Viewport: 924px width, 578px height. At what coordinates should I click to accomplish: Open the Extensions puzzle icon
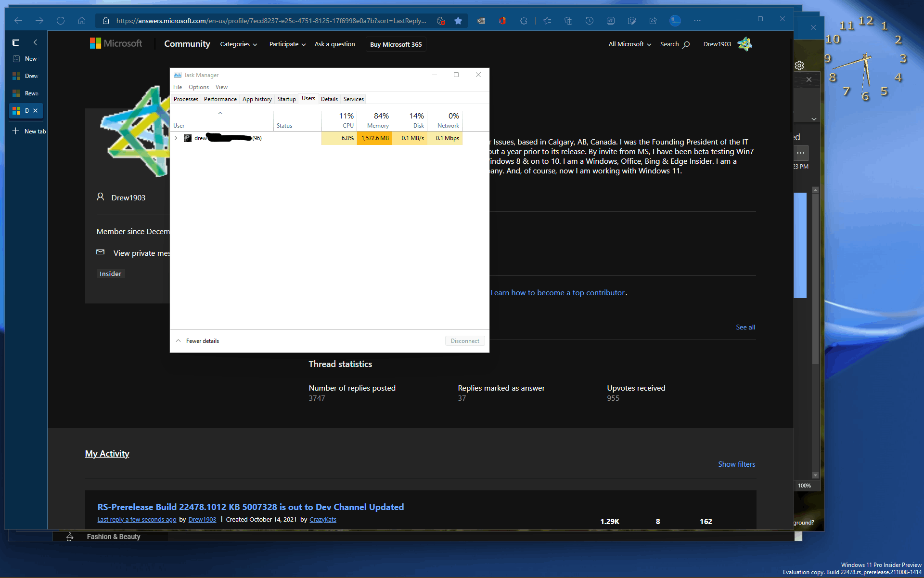pos(524,21)
